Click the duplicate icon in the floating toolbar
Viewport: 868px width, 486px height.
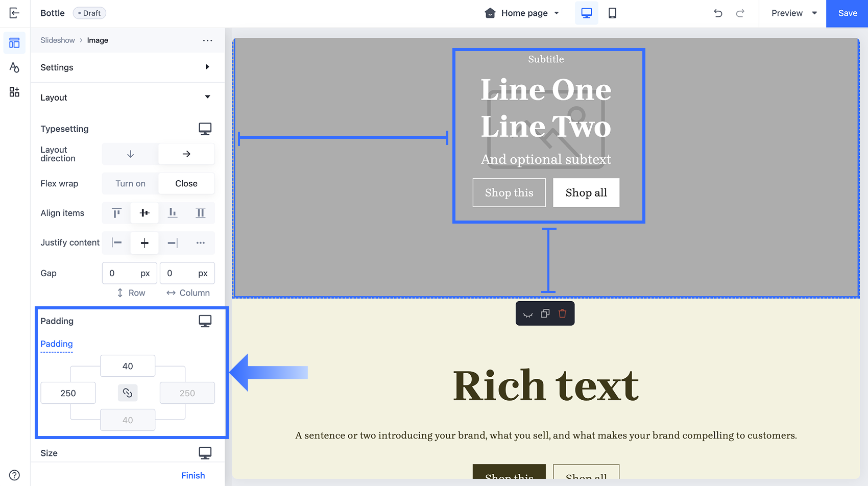545,313
